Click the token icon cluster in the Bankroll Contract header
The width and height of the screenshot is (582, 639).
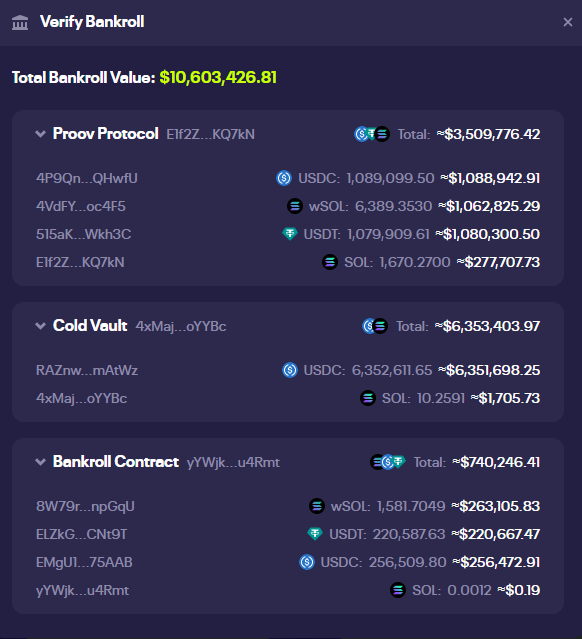(388, 462)
